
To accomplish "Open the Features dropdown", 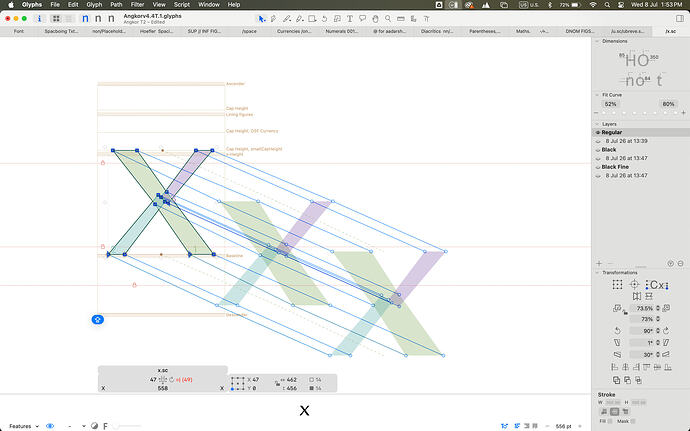I will pyautogui.click(x=24, y=426).
